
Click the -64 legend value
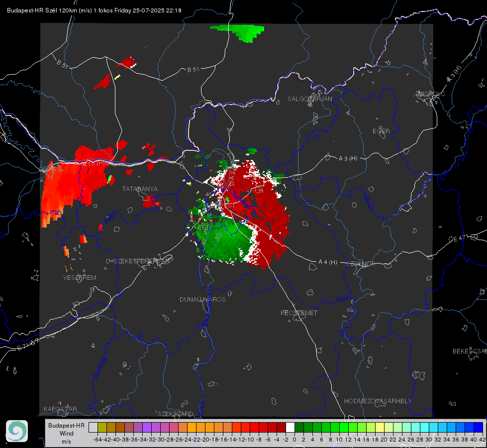click(98, 440)
